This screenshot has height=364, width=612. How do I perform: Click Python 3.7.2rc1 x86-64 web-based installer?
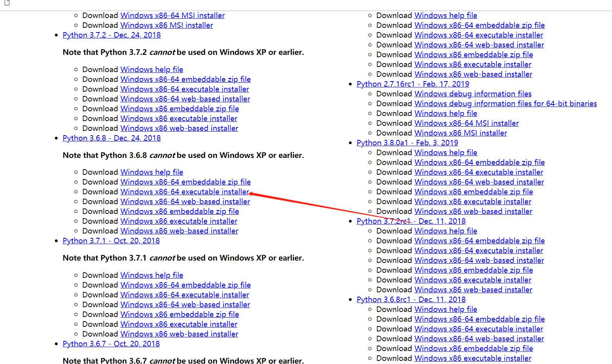coord(479,260)
